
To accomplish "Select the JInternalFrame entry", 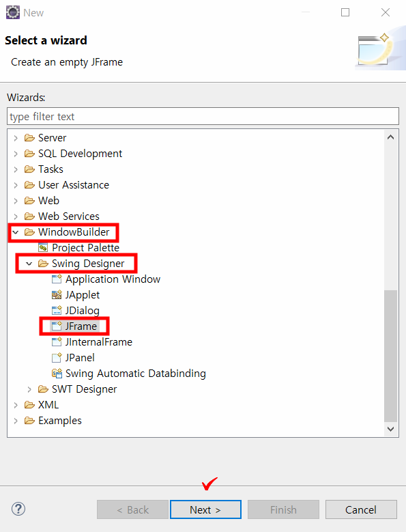I will [x=99, y=342].
